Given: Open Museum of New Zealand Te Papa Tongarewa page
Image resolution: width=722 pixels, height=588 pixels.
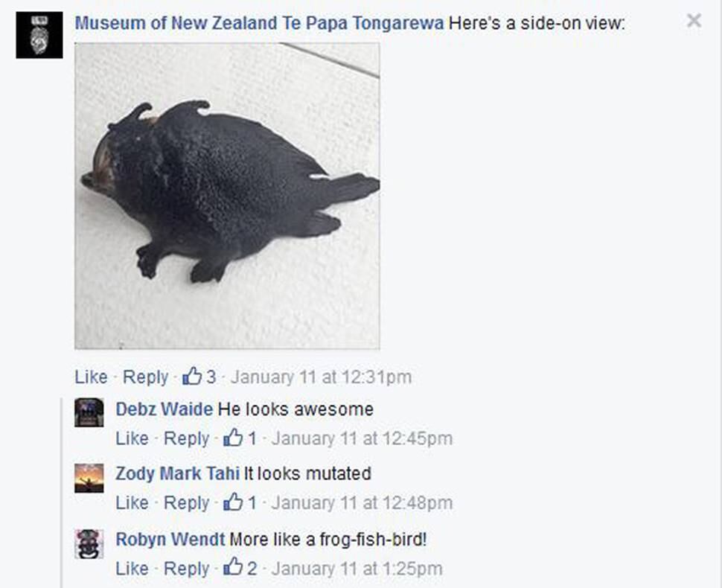Looking at the screenshot, I should 259,23.
